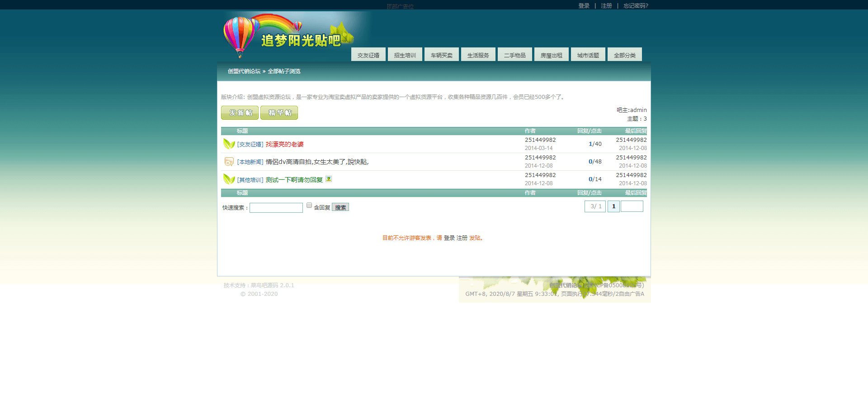Focus the 快速搜索 text field
The height and width of the screenshot is (416, 868).
click(x=276, y=208)
